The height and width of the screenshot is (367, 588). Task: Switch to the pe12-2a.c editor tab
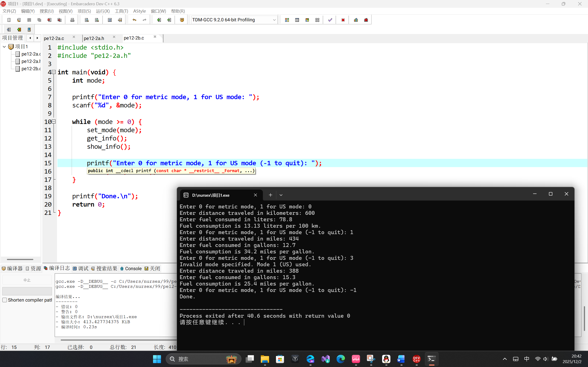click(54, 38)
